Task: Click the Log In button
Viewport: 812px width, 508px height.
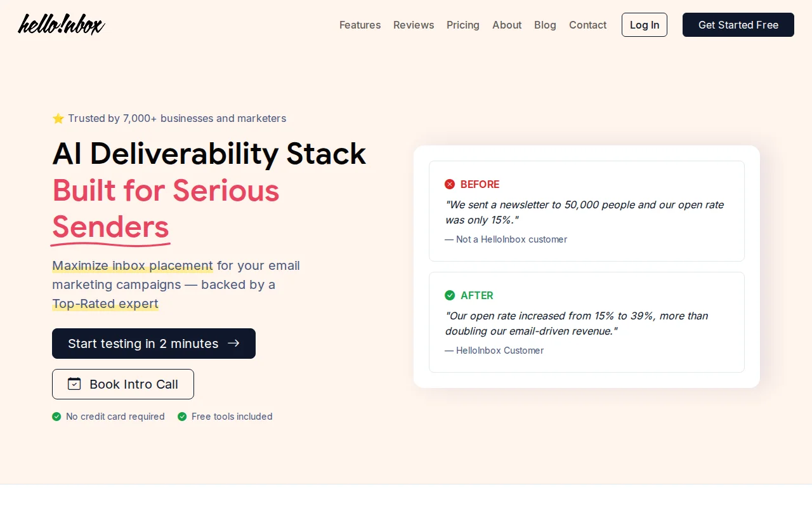Action: tap(645, 25)
